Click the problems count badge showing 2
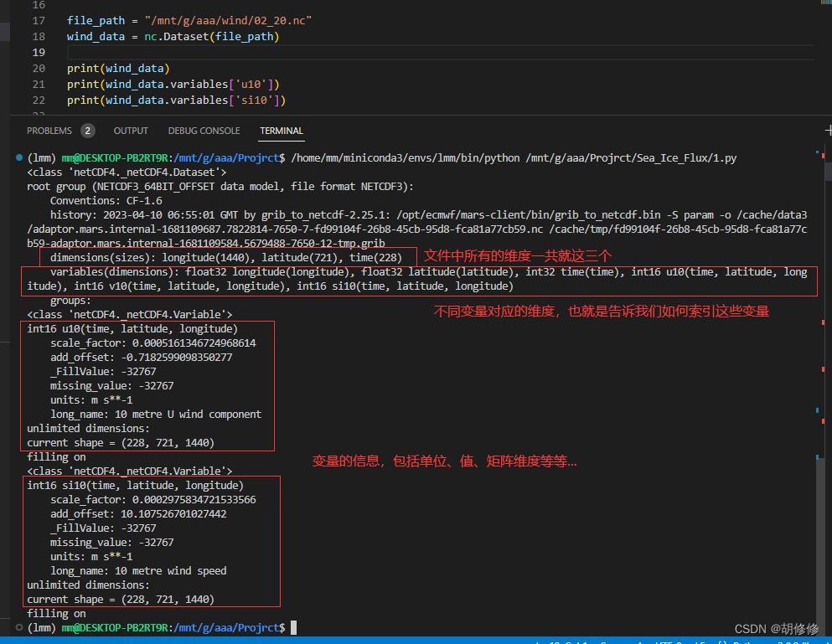This screenshot has height=644, width=832. (x=87, y=131)
